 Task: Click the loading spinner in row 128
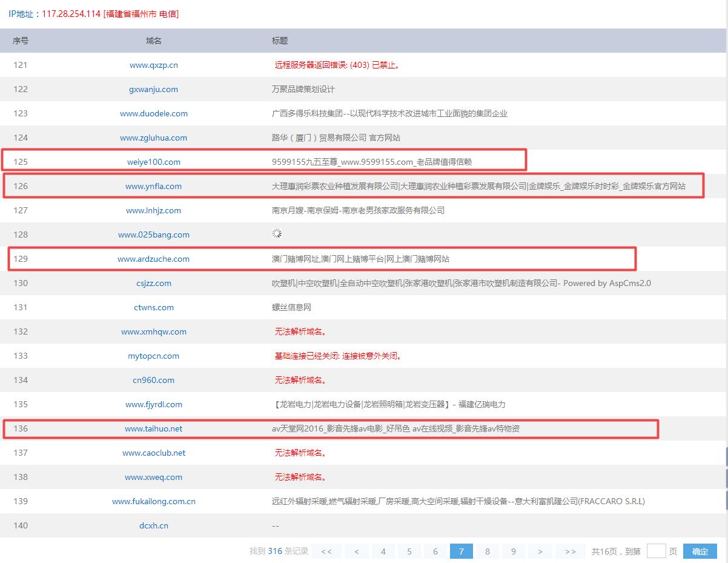[277, 234]
